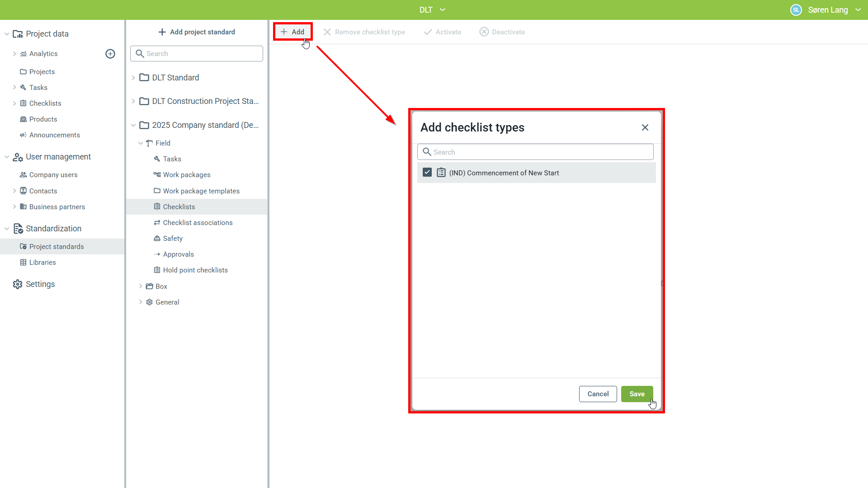Click the Settings gear icon in sidebar
Image resolution: width=868 pixels, height=488 pixels.
(18, 284)
